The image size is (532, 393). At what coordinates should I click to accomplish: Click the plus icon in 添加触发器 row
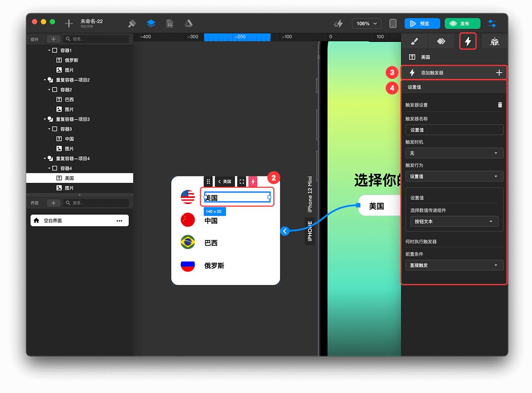(499, 73)
